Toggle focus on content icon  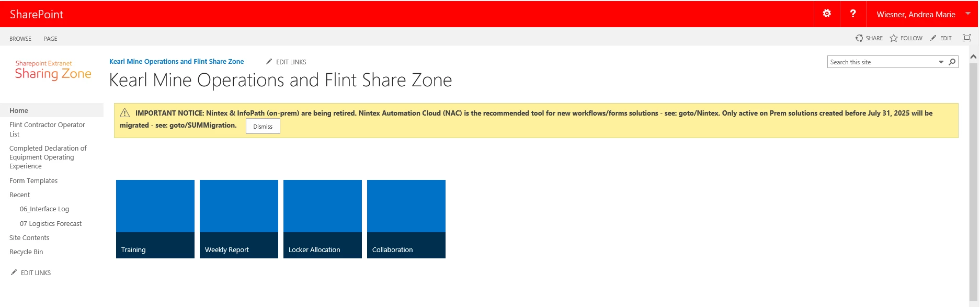[x=967, y=38]
